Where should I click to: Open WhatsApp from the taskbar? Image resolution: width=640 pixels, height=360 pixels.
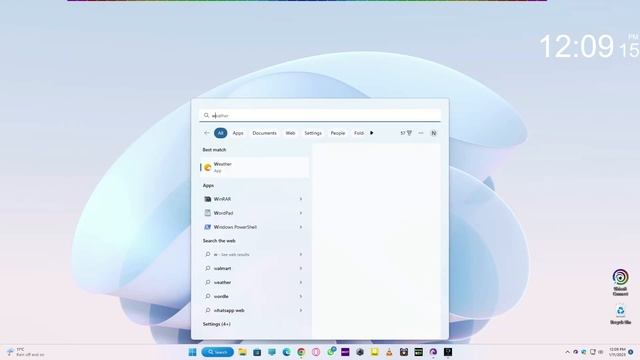point(331,351)
